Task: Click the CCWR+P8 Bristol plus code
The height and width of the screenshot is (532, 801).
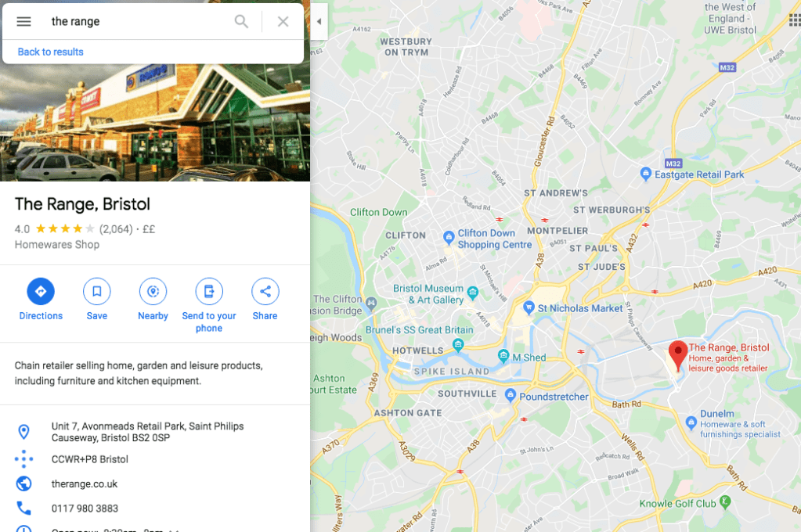Action: [90, 459]
